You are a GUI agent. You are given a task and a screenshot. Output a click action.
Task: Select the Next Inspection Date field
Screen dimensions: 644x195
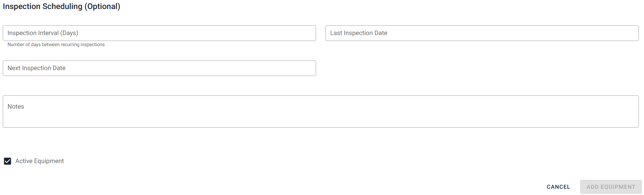(x=159, y=68)
